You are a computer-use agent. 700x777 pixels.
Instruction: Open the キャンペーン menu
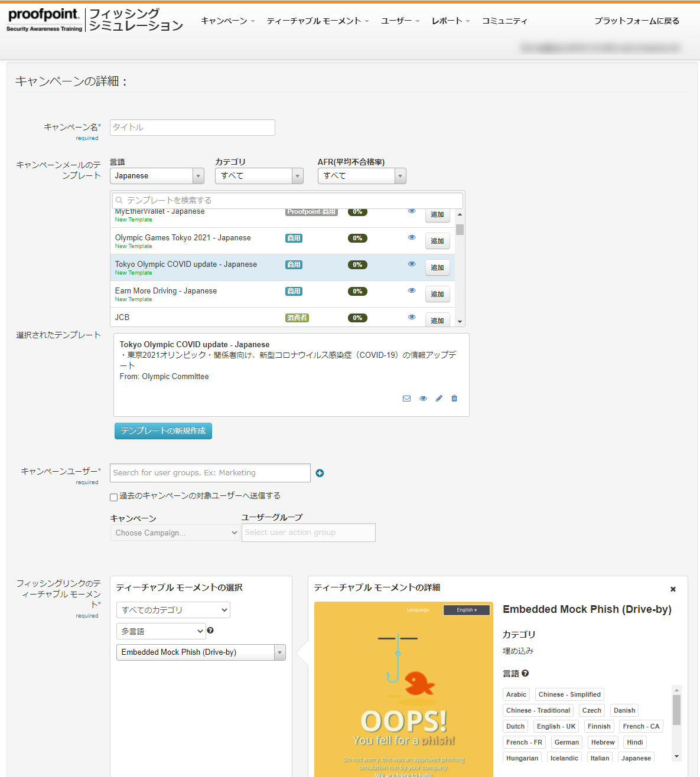coord(228,21)
